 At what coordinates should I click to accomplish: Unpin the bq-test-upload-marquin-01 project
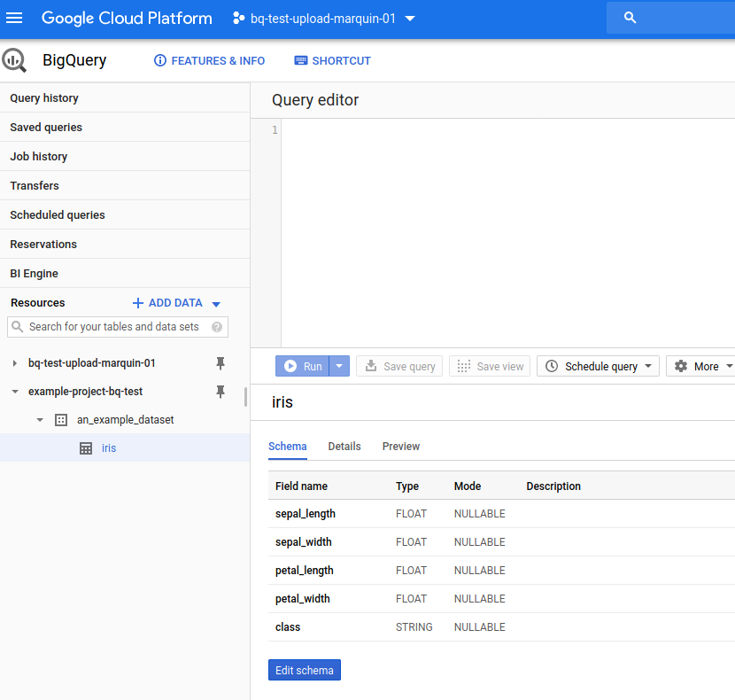coord(220,363)
